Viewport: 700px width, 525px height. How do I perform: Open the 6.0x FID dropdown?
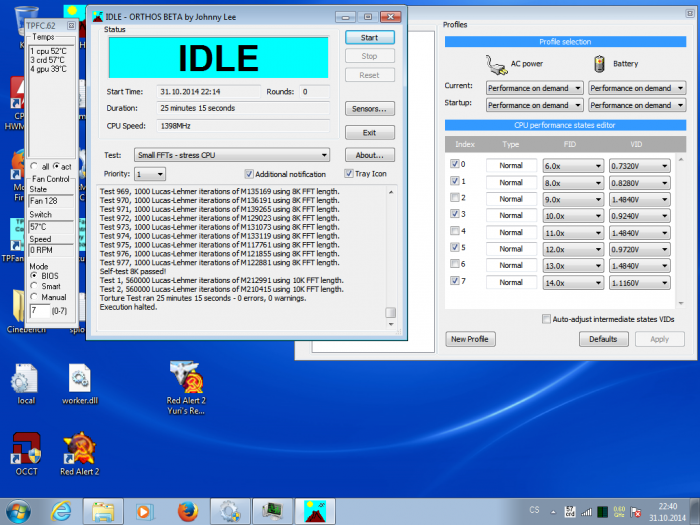tap(572, 165)
